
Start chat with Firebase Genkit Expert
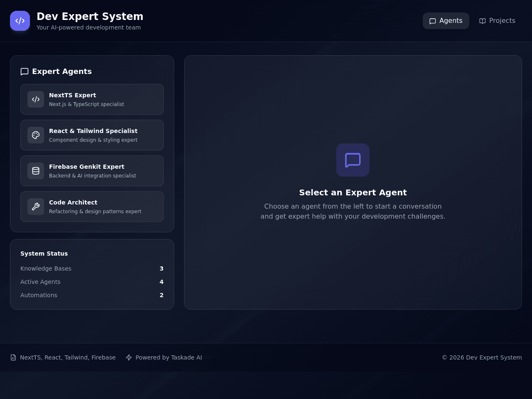coord(92,171)
